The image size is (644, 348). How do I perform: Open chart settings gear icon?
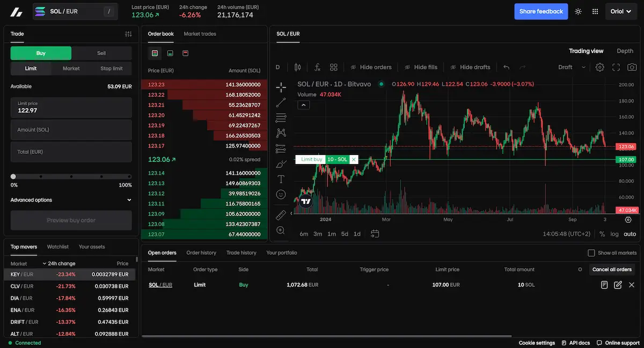pyautogui.click(x=600, y=67)
